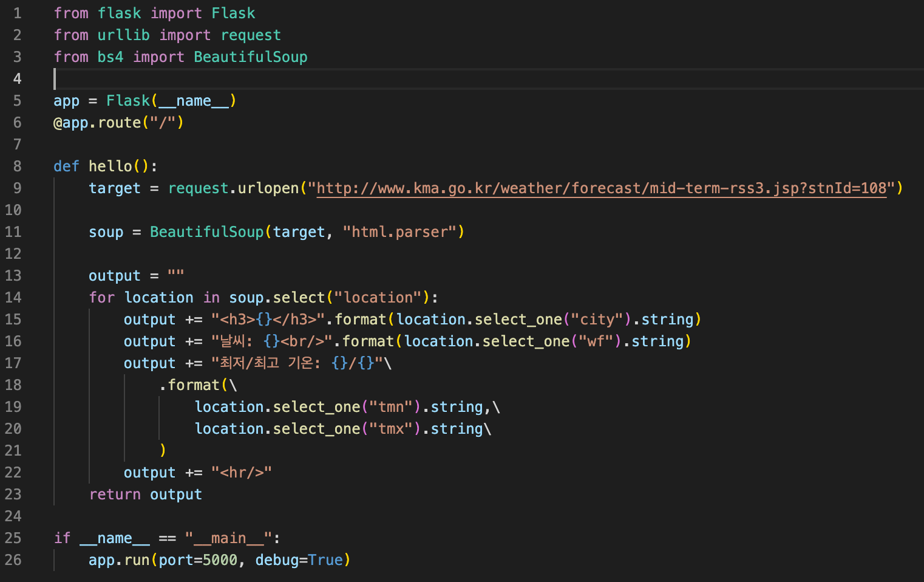Click 'target' variable on line 9

click(x=115, y=188)
